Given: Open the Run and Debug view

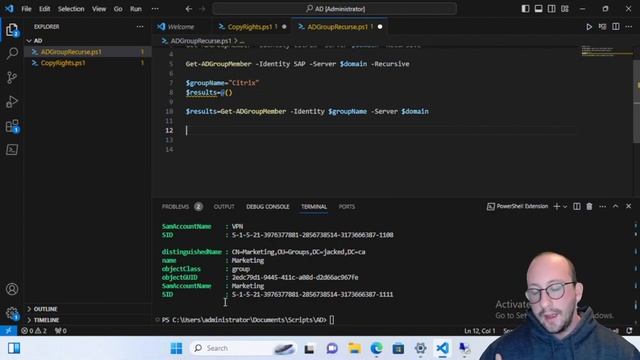Looking at the screenshot, I should tap(12, 102).
